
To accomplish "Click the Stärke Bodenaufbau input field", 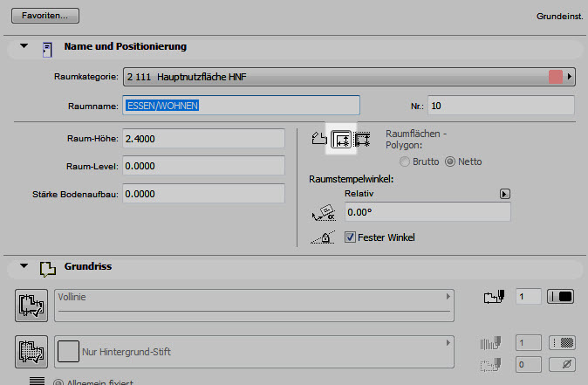I will coord(203,194).
